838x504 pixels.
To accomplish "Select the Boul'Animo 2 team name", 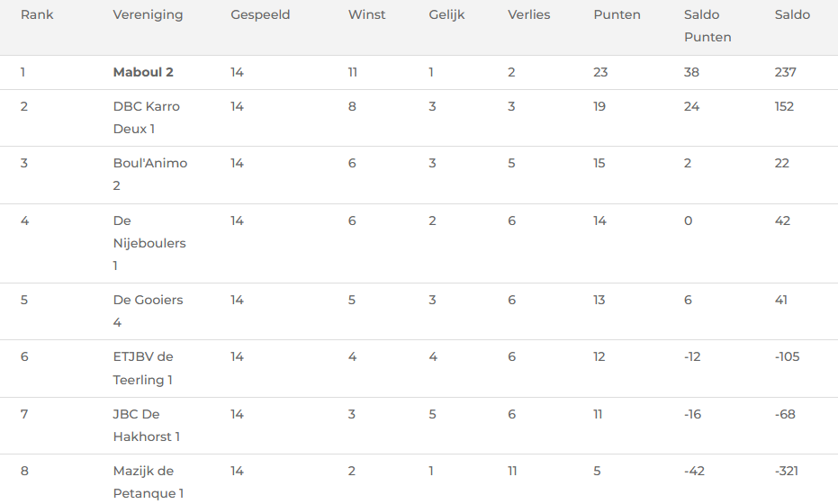I will coord(150,175).
